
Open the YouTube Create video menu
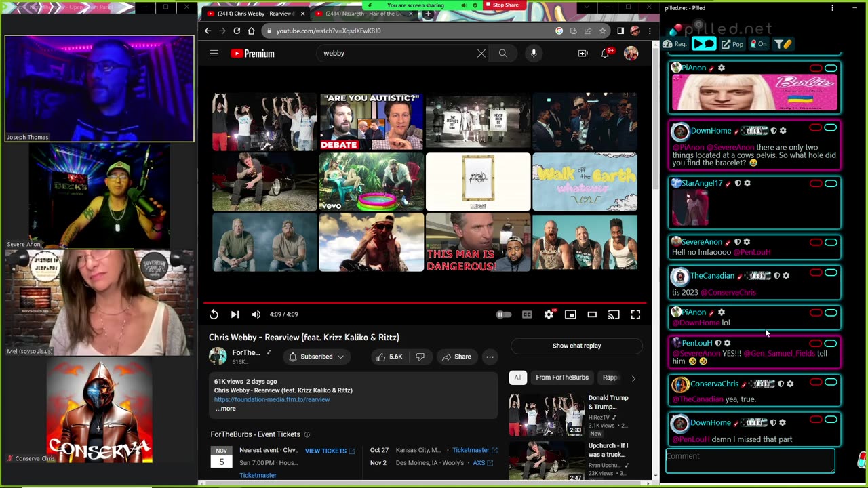tap(583, 54)
